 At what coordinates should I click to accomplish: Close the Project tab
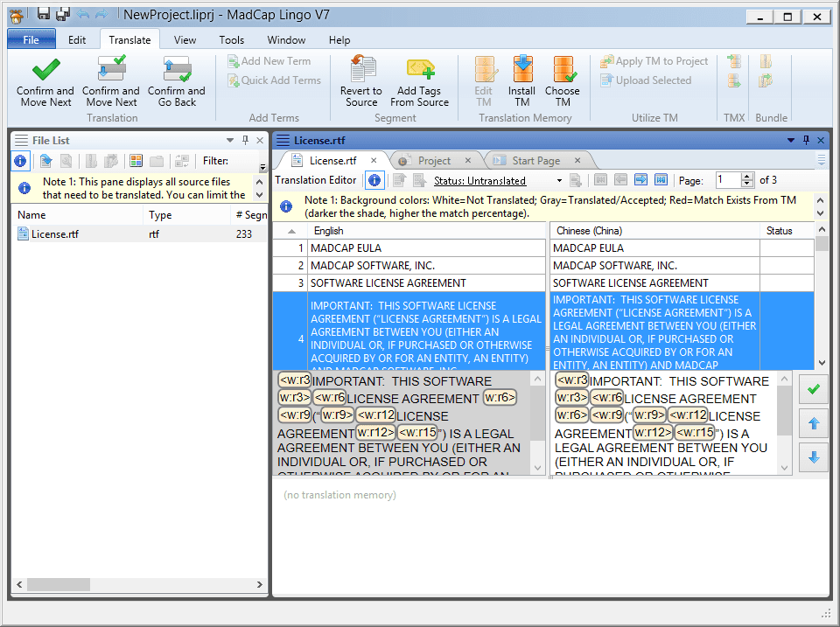467,160
